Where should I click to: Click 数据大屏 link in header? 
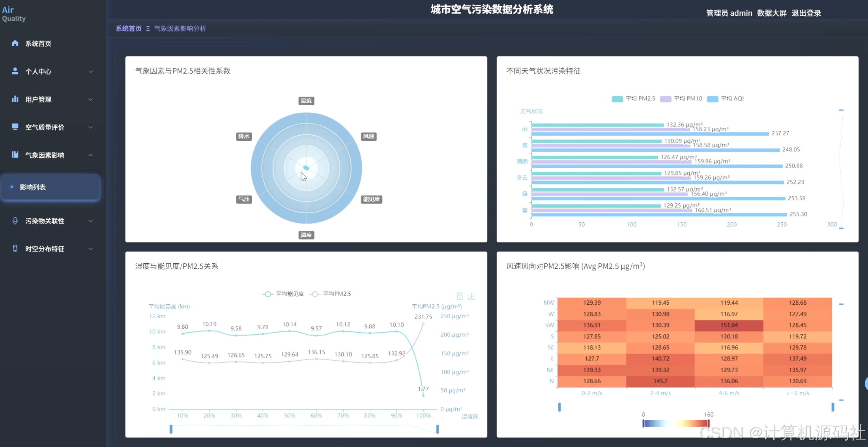772,13
